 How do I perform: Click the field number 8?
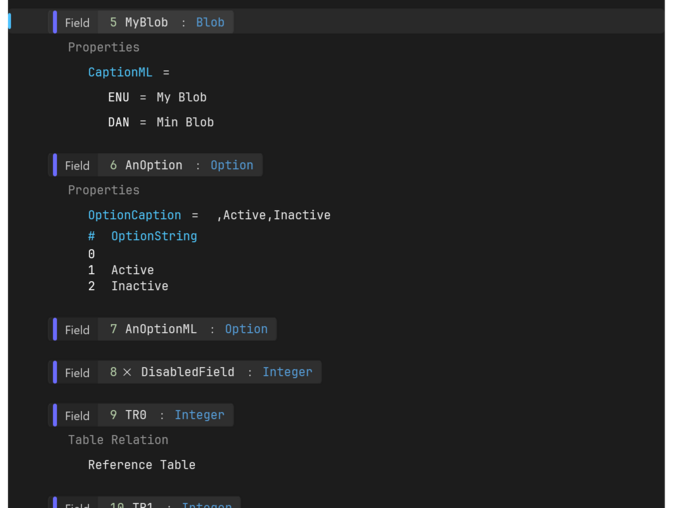click(113, 372)
